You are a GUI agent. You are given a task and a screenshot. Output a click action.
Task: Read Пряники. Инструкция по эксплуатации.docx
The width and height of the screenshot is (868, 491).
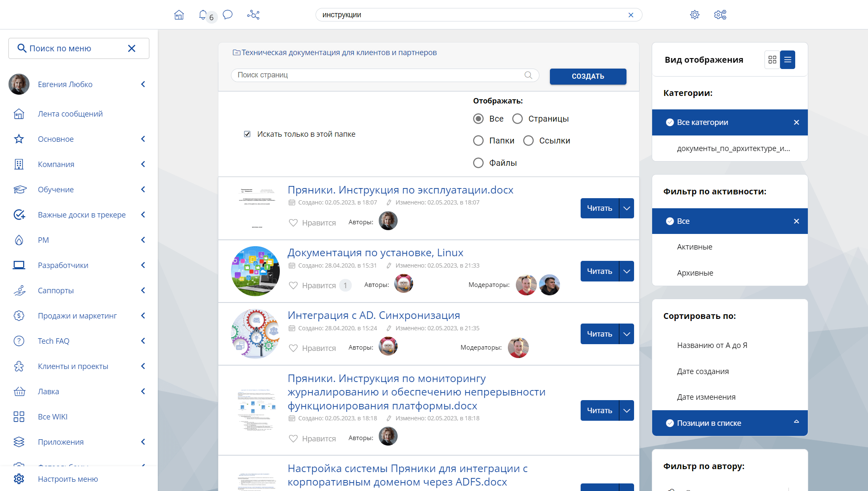click(600, 208)
